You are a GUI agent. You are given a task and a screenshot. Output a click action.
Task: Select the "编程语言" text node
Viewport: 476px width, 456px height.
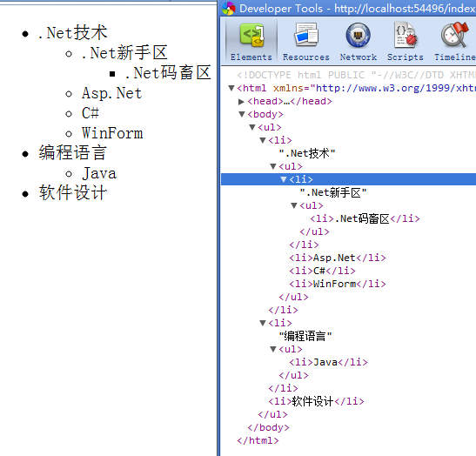click(x=305, y=336)
